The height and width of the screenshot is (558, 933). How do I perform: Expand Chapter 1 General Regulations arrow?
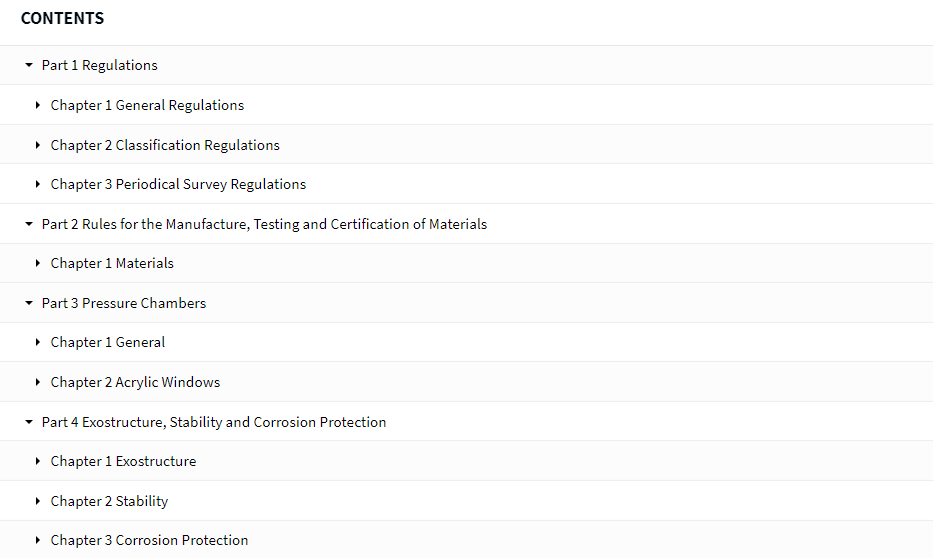[38, 105]
